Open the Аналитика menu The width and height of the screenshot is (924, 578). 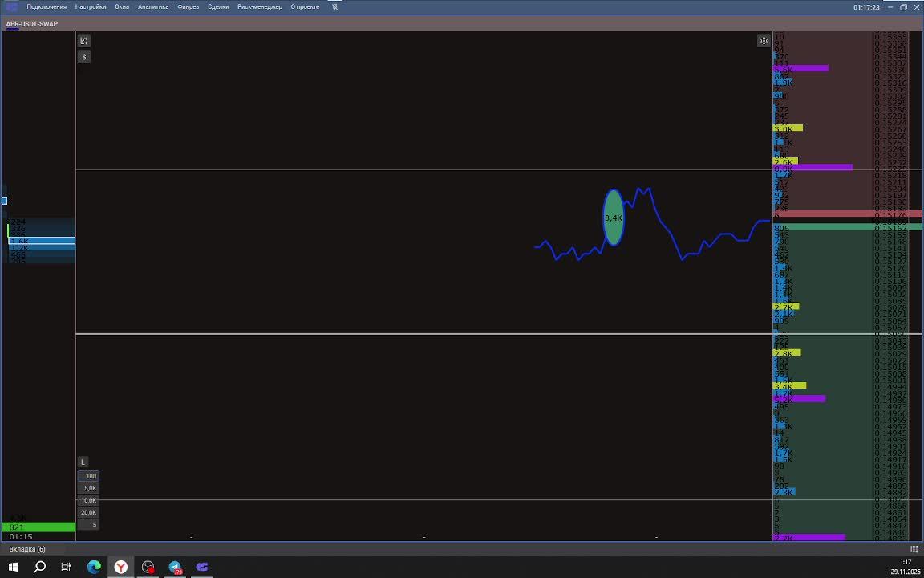(153, 7)
